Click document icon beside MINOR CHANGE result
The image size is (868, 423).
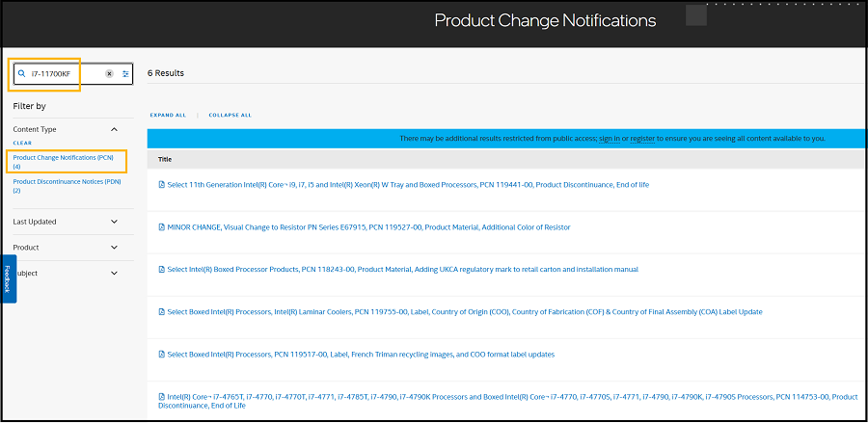click(x=161, y=227)
